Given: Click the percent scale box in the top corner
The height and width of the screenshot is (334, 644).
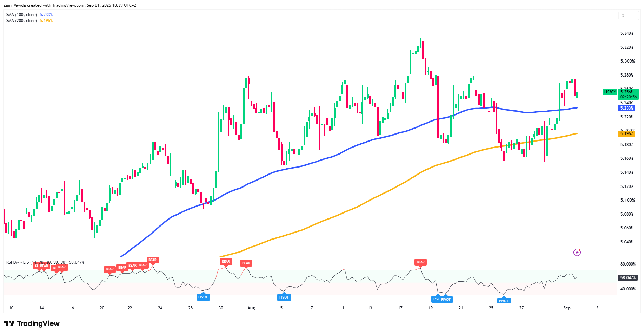Looking at the screenshot, I should tap(629, 16).
